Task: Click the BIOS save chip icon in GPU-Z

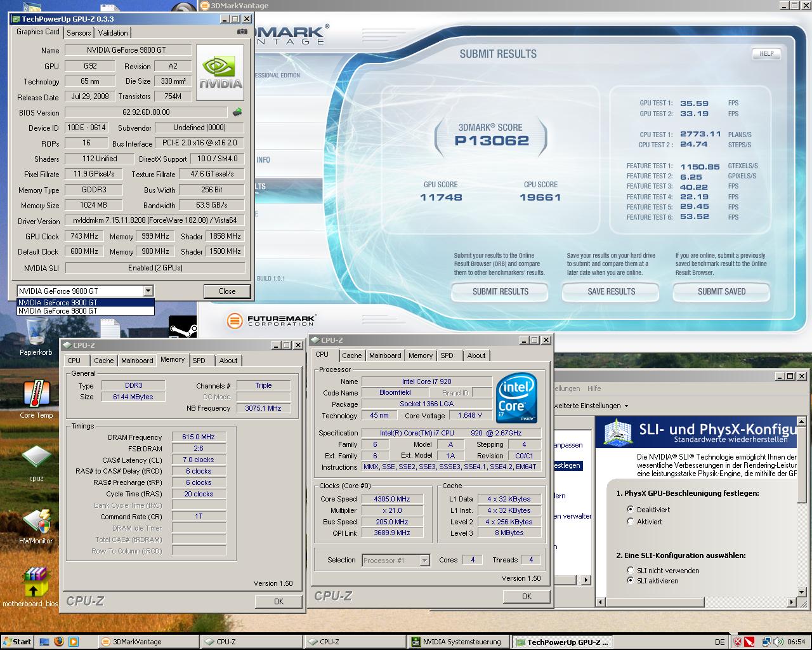Action: tap(237, 112)
